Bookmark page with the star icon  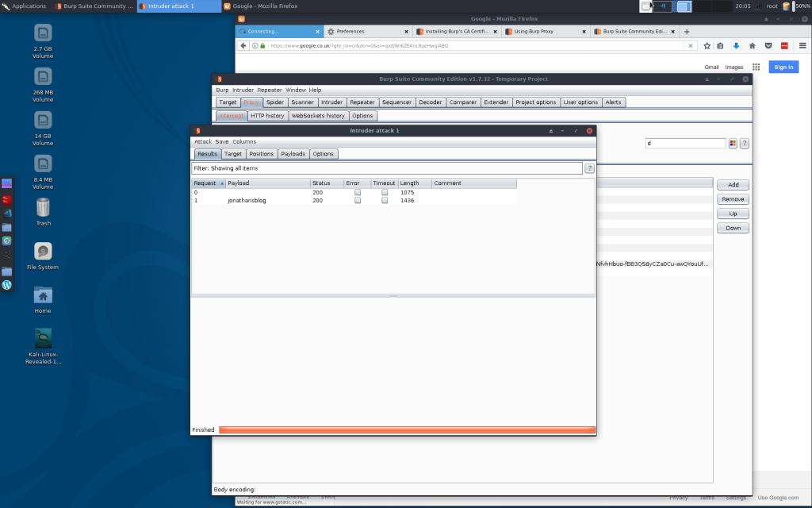[x=707, y=46]
